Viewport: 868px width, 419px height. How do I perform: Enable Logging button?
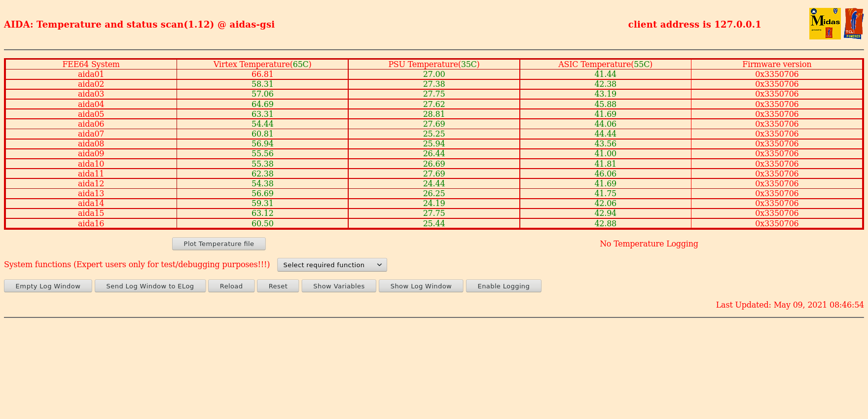504,286
